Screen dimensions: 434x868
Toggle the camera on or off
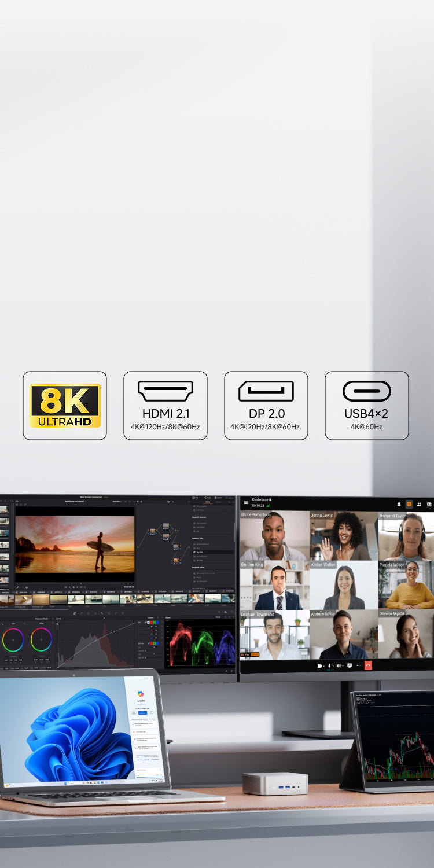tap(320, 665)
